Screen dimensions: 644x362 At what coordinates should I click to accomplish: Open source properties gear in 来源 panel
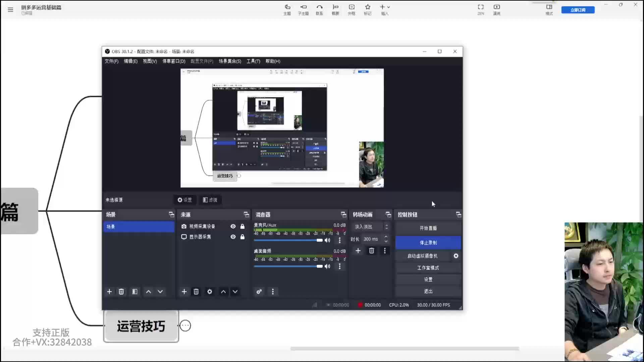coord(210,292)
